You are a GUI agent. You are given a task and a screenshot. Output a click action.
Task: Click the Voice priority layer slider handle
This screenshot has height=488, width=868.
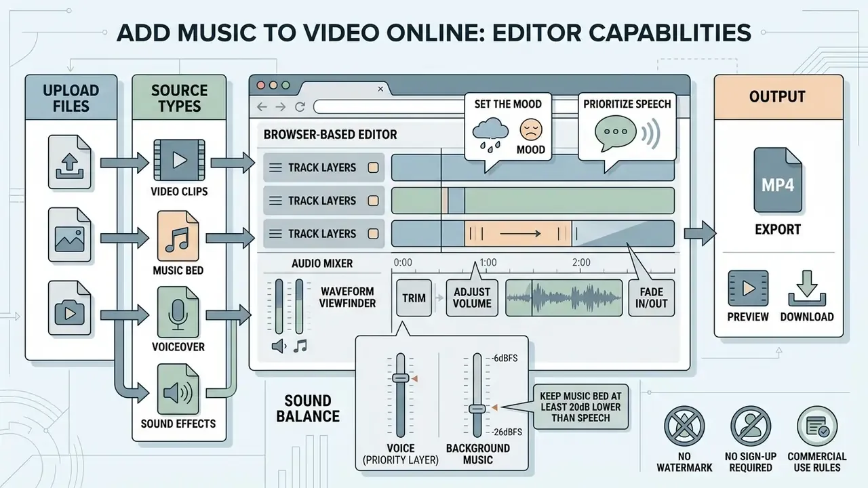coord(401,378)
